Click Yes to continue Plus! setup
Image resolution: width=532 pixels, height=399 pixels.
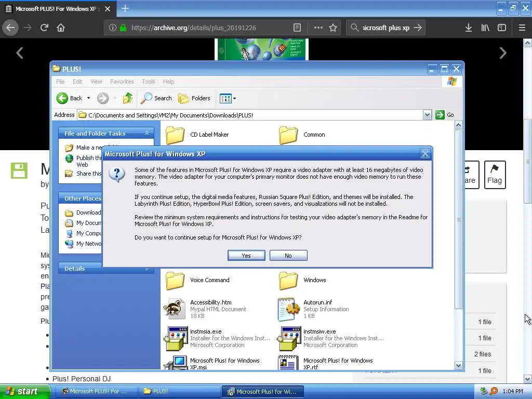[246, 256]
